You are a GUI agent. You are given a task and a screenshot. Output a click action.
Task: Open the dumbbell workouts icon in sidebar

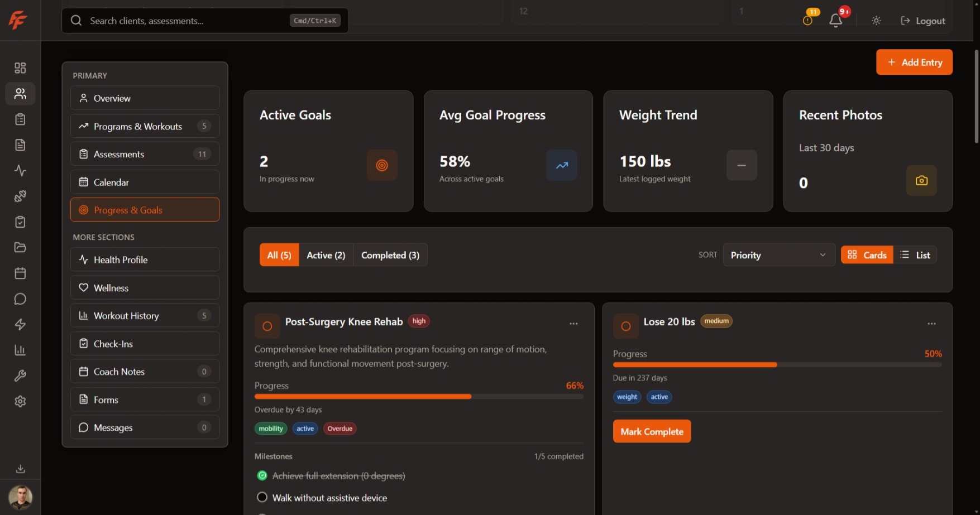[20, 196]
